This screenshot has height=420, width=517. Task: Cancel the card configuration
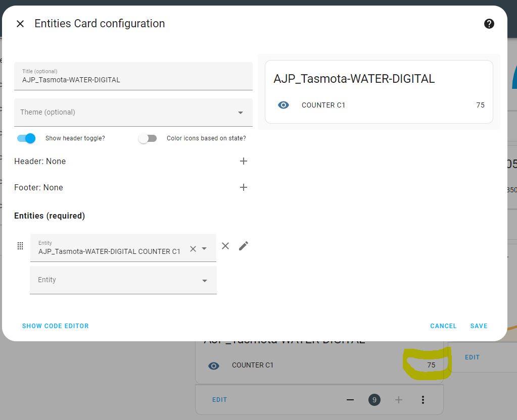coord(443,326)
